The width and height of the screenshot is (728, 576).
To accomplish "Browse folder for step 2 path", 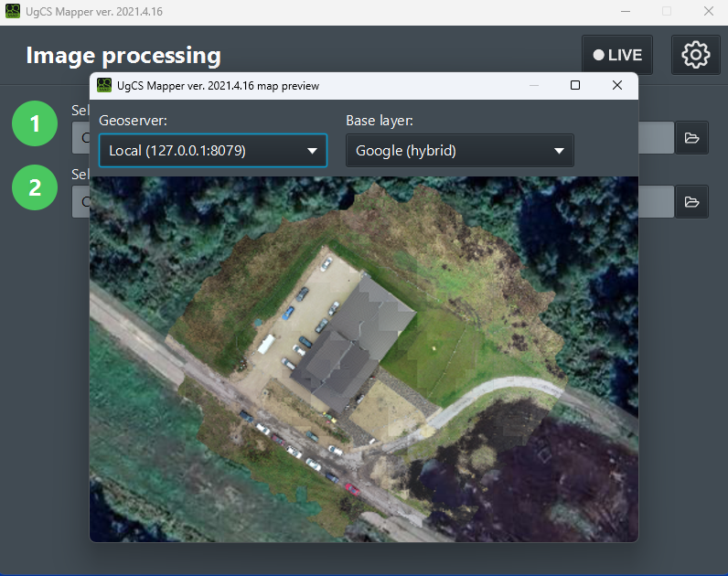I will click(691, 201).
